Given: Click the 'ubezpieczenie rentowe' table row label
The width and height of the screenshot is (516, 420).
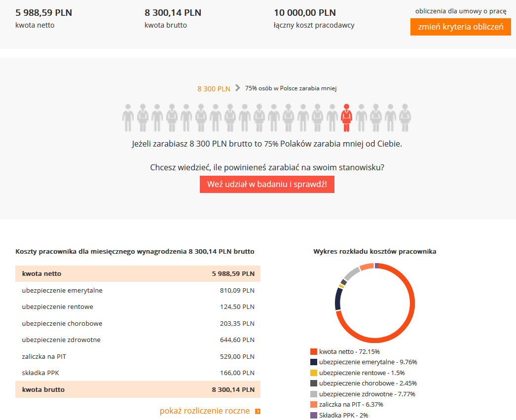Looking at the screenshot, I should 58,307.
